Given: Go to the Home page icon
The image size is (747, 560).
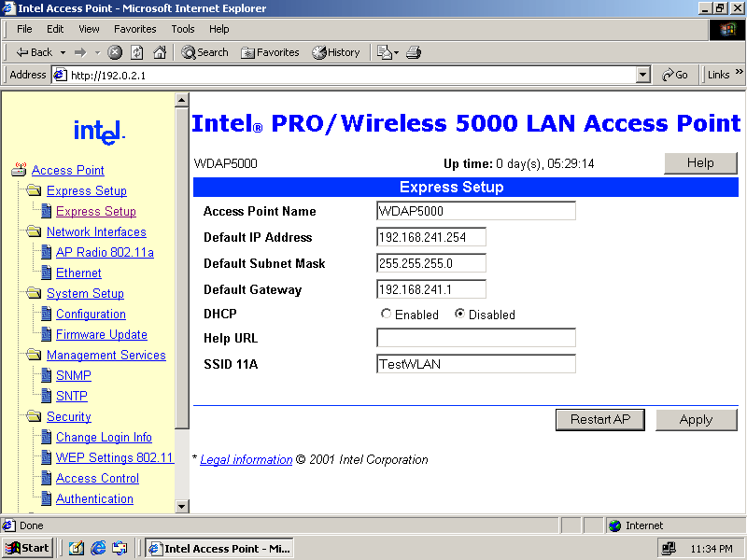Looking at the screenshot, I should (160, 52).
